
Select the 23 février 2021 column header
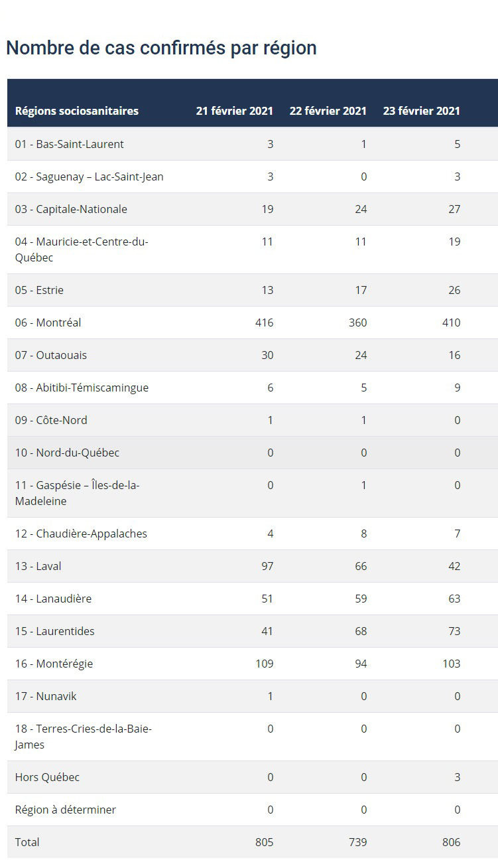pyautogui.click(x=422, y=111)
